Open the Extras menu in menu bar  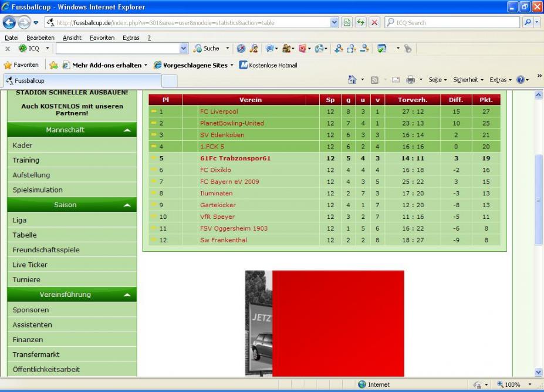pyautogui.click(x=131, y=38)
